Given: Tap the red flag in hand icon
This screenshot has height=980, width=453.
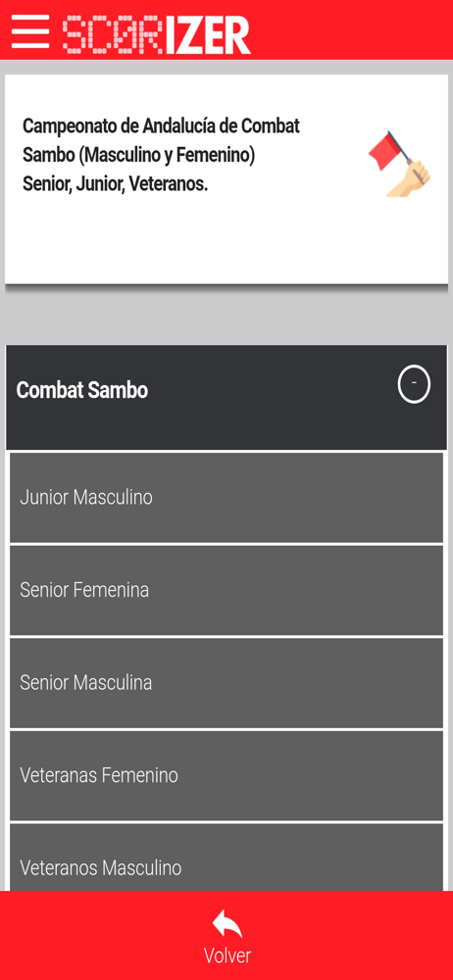Looking at the screenshot, I should click(399, 164).
